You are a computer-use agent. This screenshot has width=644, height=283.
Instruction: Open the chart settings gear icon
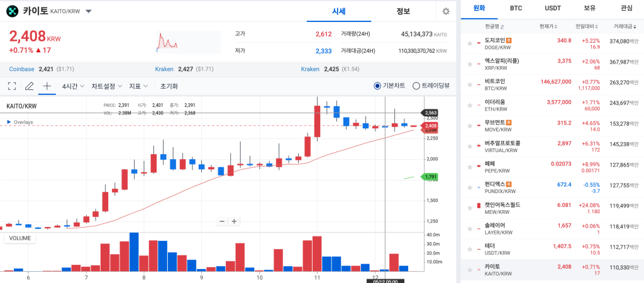[446, 11]
